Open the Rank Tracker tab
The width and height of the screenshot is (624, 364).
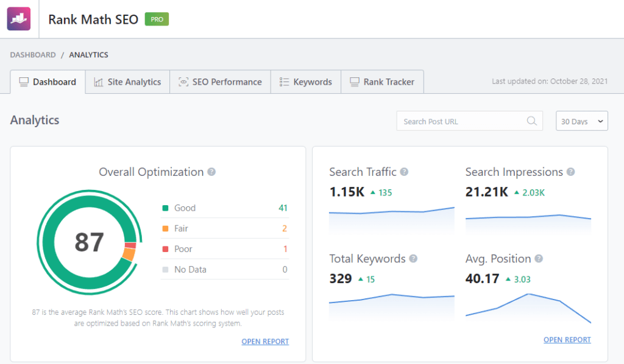click(383, 82)
